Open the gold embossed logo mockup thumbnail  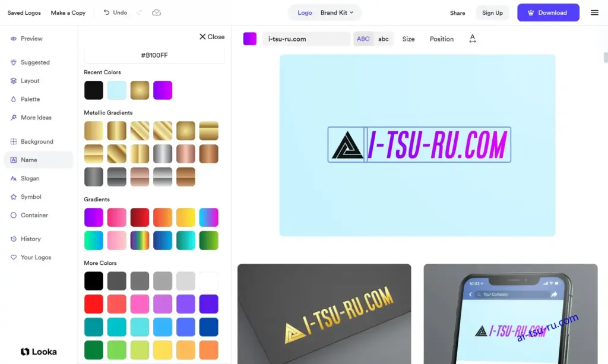click(x=324, y=314)
